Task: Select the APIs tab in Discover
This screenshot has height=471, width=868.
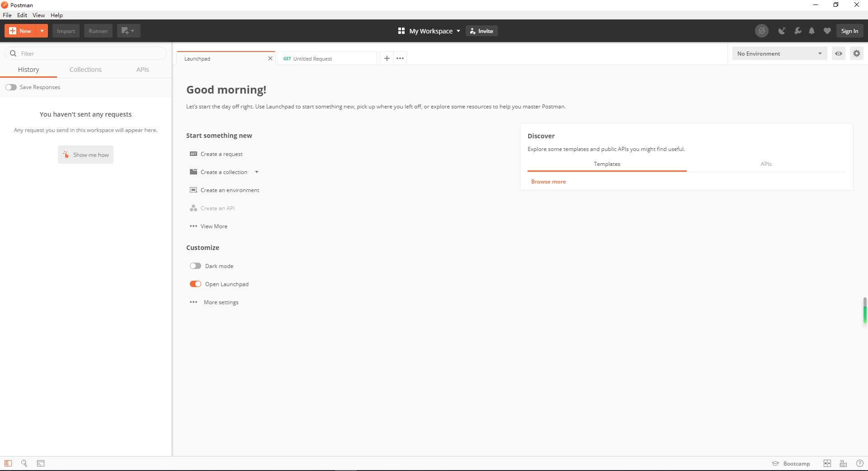Action: (x=766, y=164)
